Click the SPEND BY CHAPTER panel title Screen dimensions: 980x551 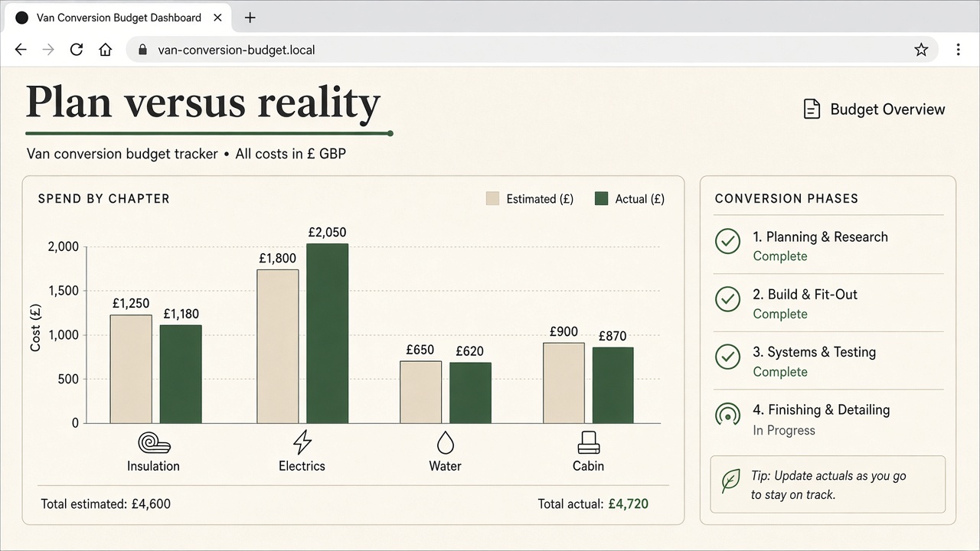(x=104, y=199)
